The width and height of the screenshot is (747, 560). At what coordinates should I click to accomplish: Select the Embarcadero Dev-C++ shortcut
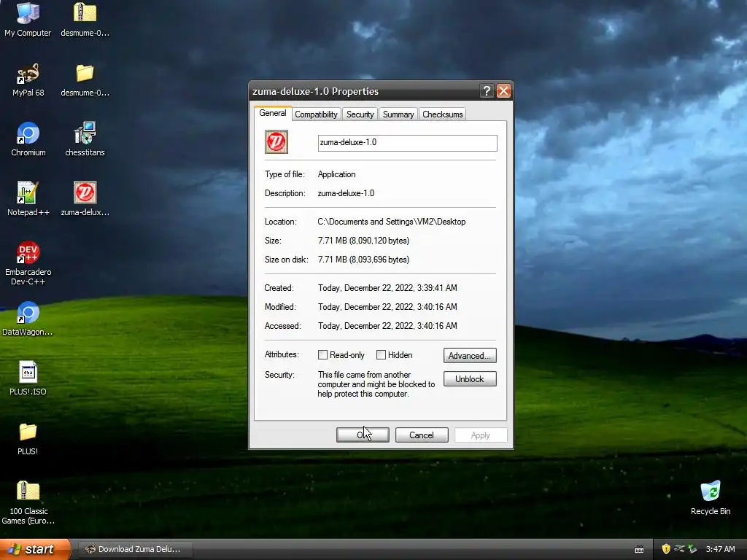(28, 263)
